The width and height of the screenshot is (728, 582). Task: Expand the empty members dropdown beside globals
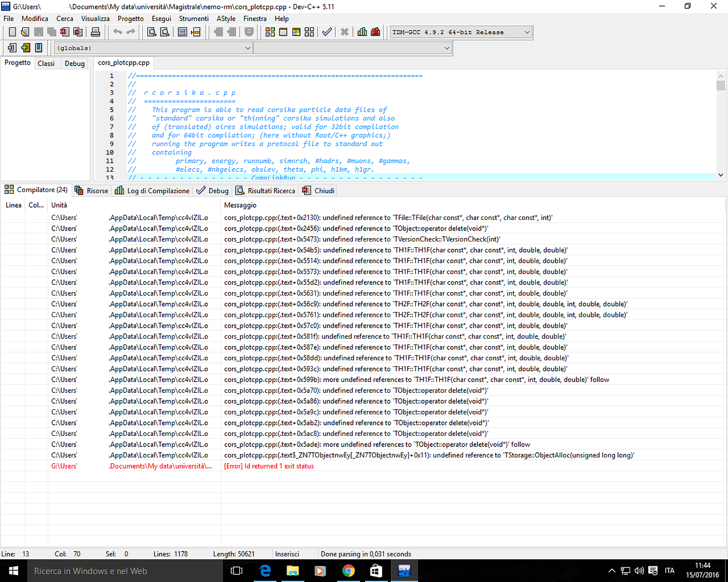pos(447,48)
